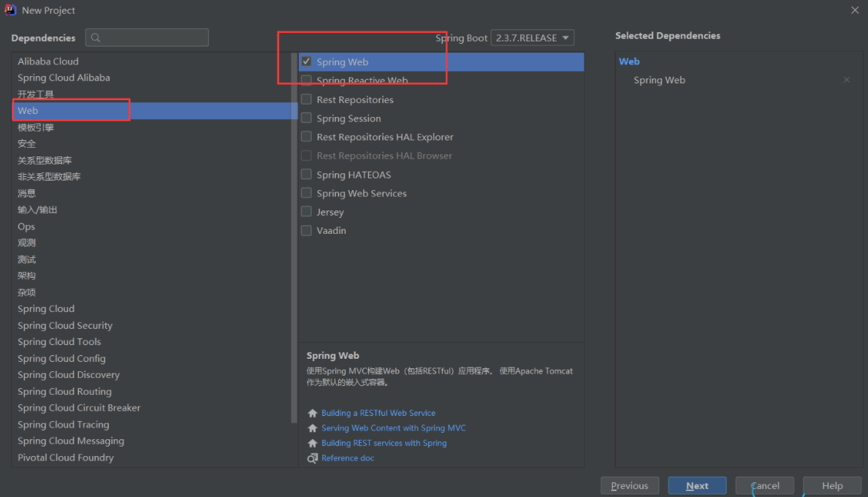Enable the Spring HATEOAS checkbox
The image size is (868, 497).
click(x=306, y=175)
